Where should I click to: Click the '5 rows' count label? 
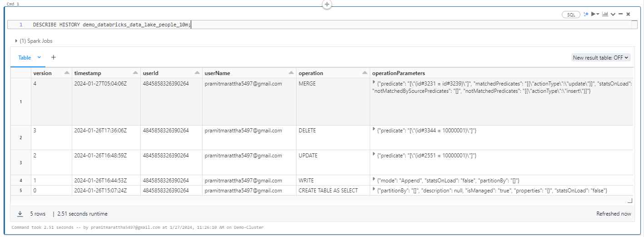coord(38,214)
